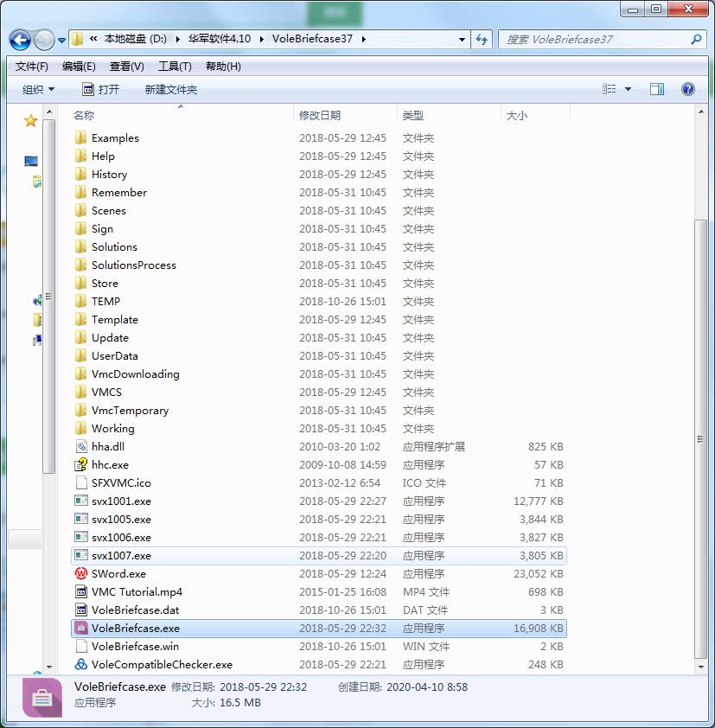Click the magnifier search icon

695,40
